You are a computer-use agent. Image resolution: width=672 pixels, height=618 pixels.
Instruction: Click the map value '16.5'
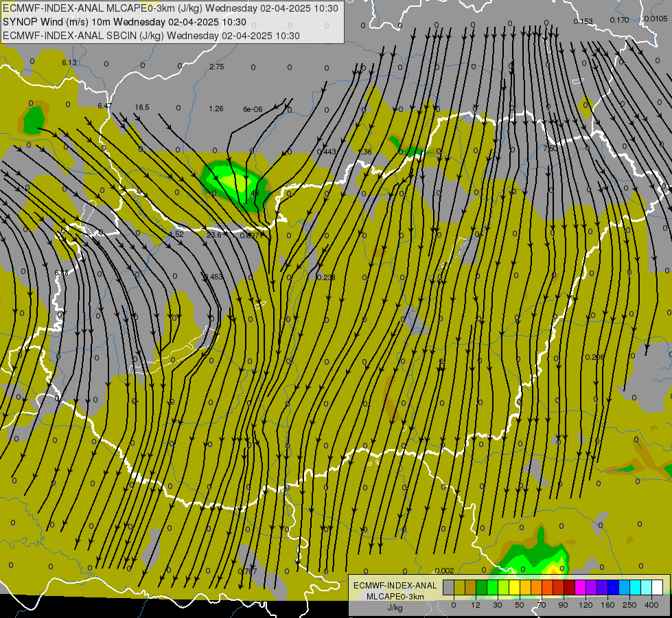142,107
